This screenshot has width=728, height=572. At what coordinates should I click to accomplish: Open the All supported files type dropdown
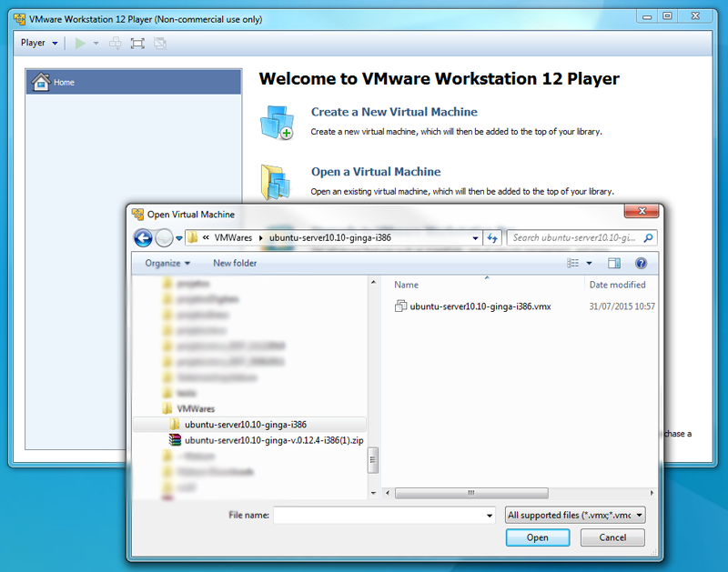point(575,515)
